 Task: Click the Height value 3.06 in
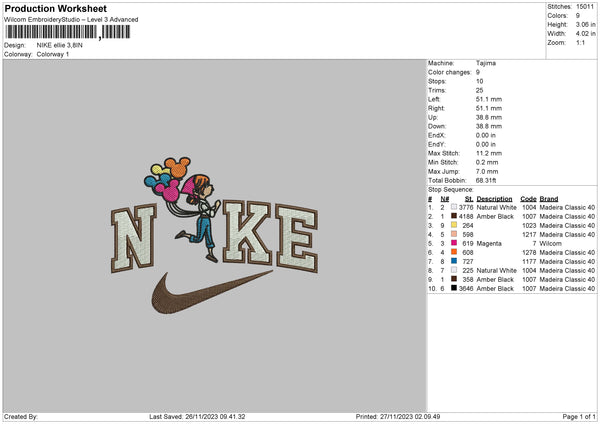[x=585, y=24]
